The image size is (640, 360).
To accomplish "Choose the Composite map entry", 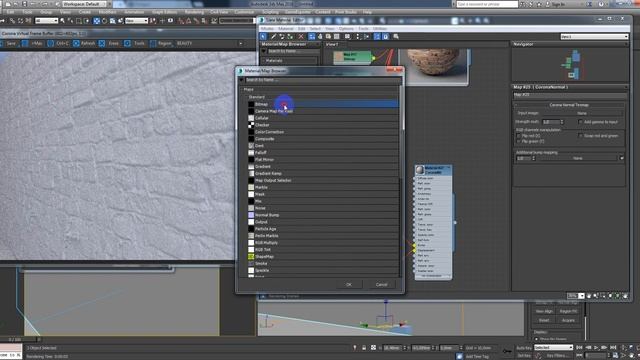I will [x=322, y=139].
